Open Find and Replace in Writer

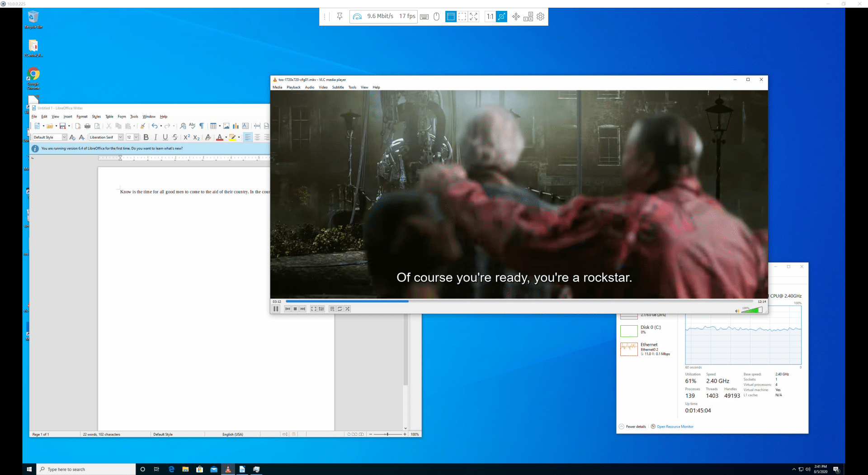pos(183,126)
